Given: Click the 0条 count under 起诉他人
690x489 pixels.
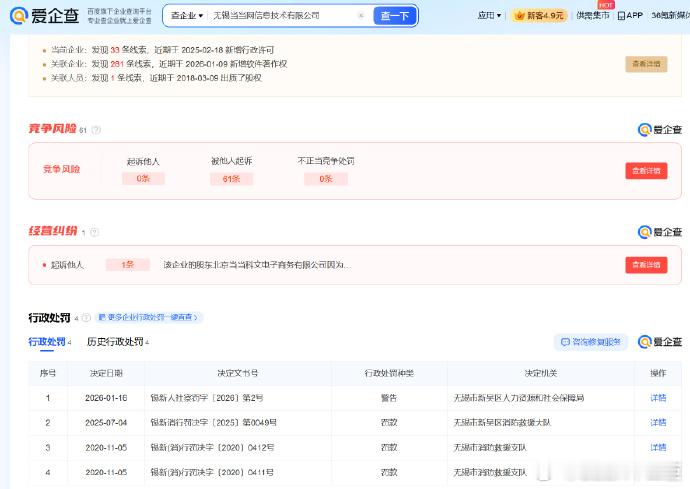Looking at the screenshot, I should coord(143,179).
